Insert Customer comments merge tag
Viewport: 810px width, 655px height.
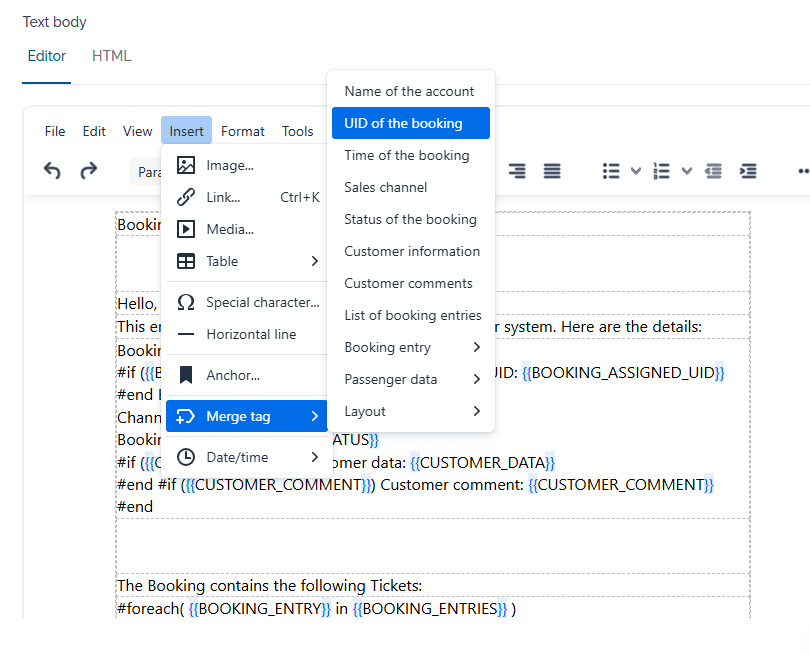pos(411,283)
